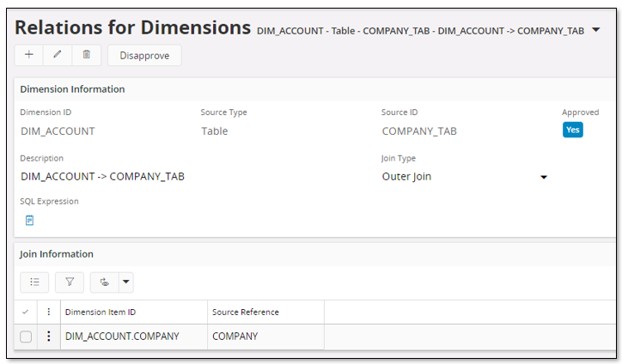Click the Description field text

point(103,177)
